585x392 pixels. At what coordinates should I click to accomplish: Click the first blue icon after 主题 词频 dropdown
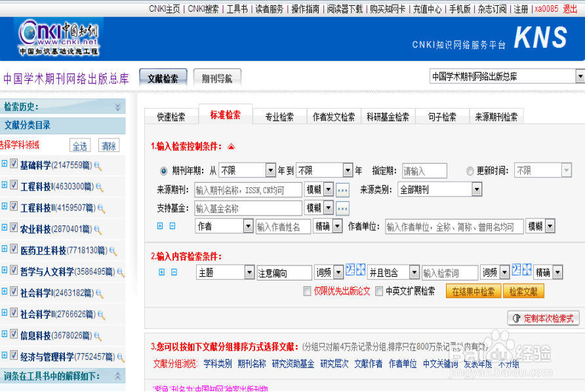click(350, 269)
